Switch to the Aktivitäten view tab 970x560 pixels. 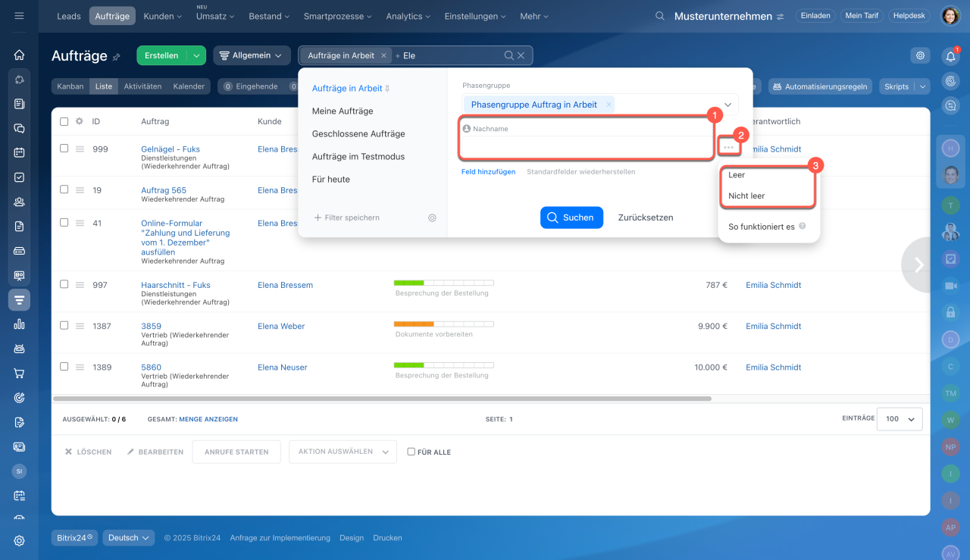click(142, 86)
